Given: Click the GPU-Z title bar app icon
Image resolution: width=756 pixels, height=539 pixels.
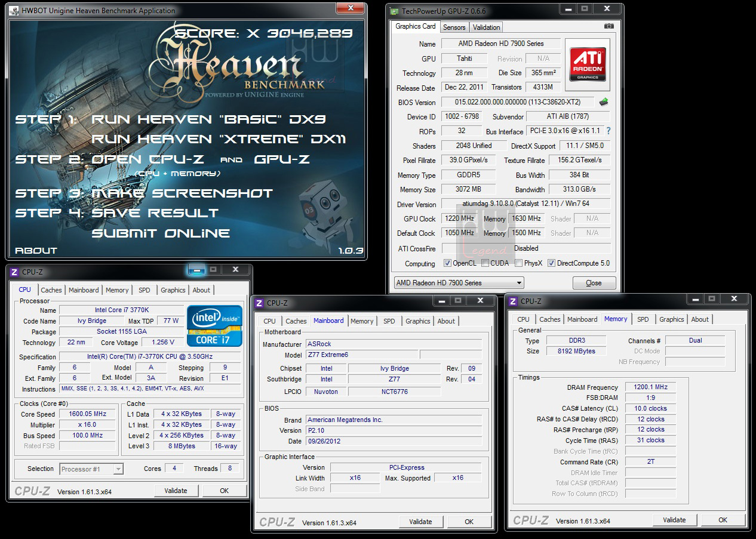Looking at the screenshot, I should pos(394,11).
